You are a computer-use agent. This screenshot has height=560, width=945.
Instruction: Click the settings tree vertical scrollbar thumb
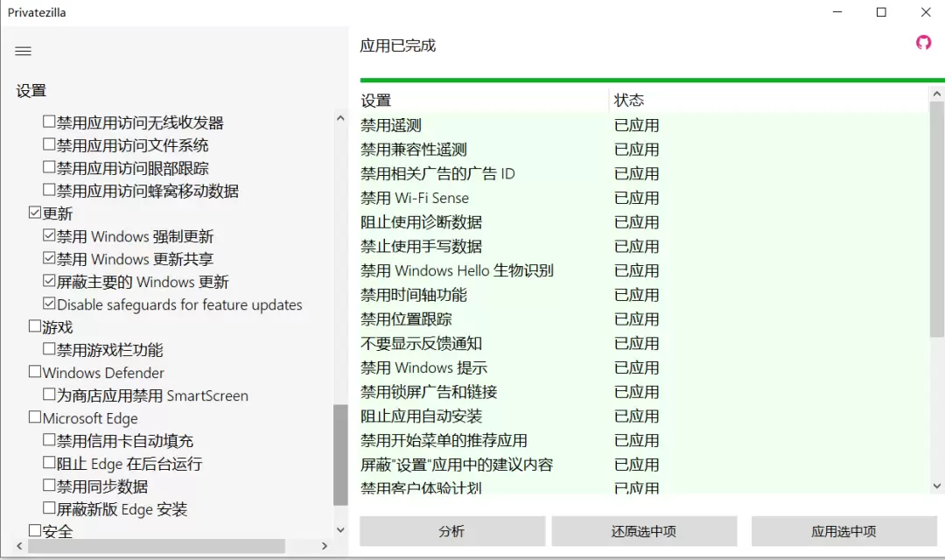(x=340, y=455)
